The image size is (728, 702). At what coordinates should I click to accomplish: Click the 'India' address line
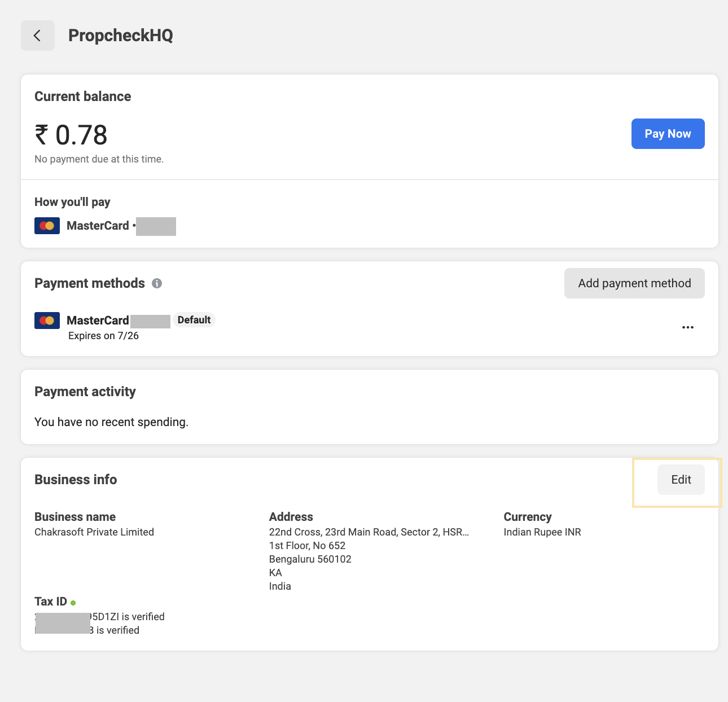(280, 586)
